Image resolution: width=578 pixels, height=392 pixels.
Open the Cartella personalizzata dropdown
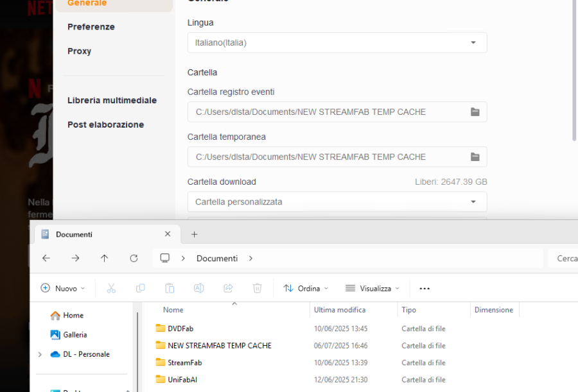coord(337,201)
